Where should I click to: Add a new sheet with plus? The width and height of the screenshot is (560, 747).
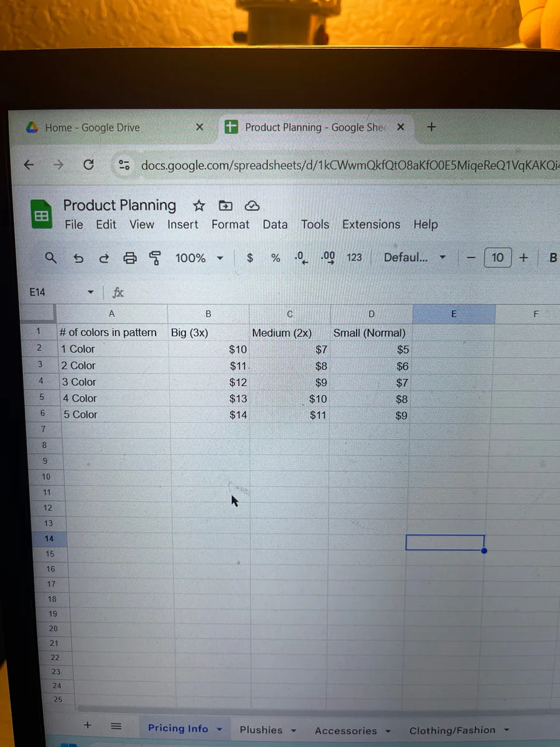(88, 725)
